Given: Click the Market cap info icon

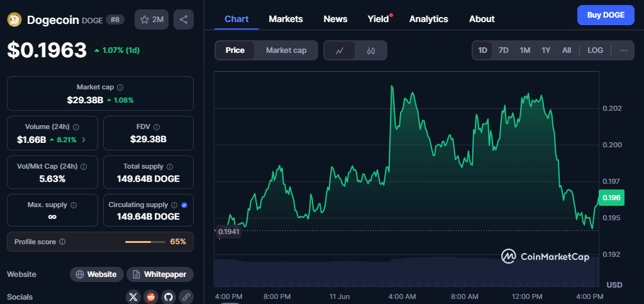Looking at the screenshot, I should pyautogui.click(x=120, y=87).
